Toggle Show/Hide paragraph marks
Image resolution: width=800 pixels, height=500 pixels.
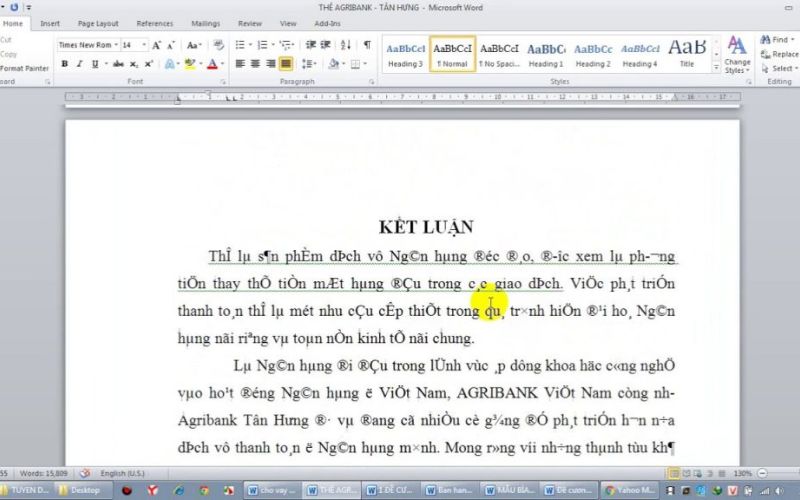367,45
